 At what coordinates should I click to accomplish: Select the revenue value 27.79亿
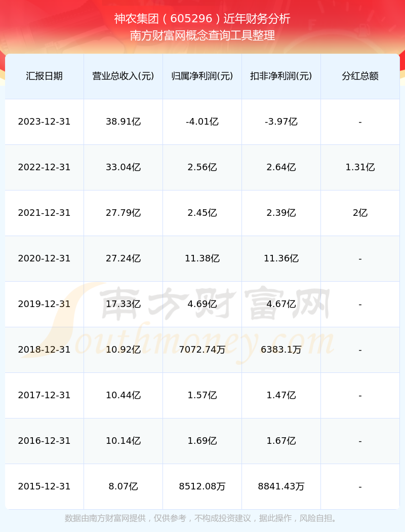123,213
